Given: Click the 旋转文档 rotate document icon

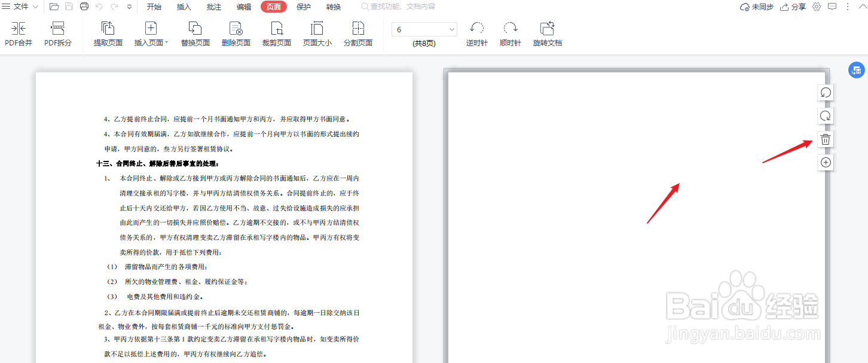Looking at the screenshot, I should pyautogui.click(x=547, y=33).
